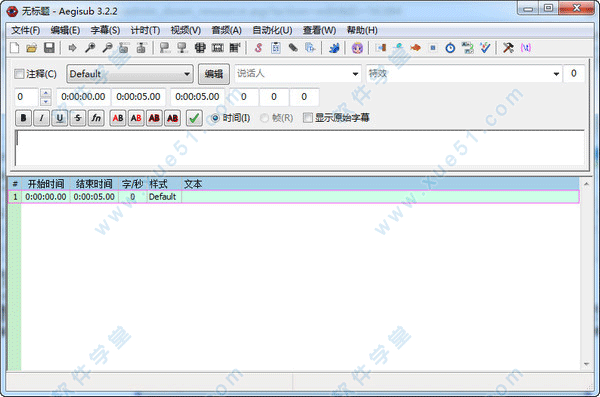600x397 pixels.
Task: Open the Styling Assistant icon
Action: coord(398,48)
